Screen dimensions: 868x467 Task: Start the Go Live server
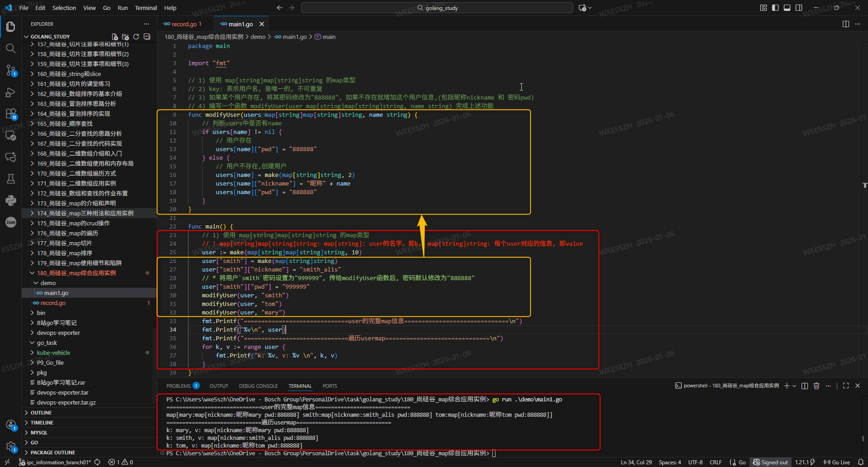[837, 462]
